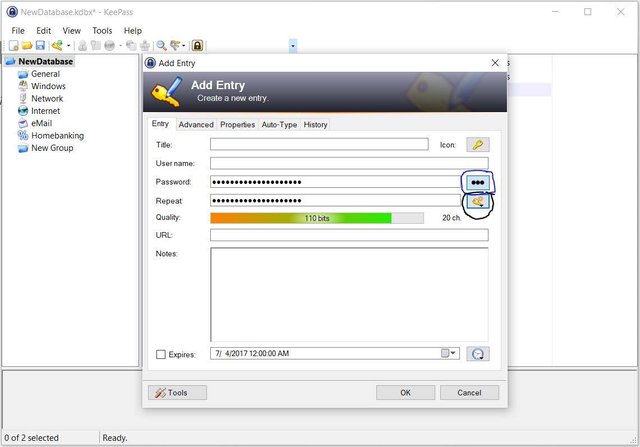Switch to the Advanced tab

(x=196, y=125)
